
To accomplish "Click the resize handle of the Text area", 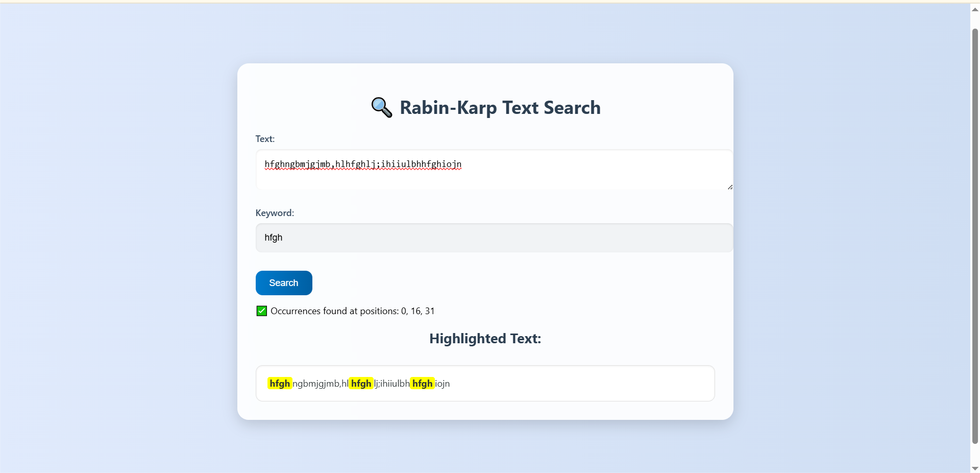I will [x=730, y=187].
